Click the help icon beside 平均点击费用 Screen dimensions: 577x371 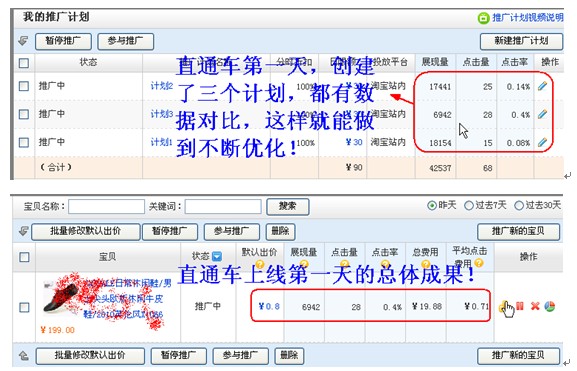tap(479, 263)
